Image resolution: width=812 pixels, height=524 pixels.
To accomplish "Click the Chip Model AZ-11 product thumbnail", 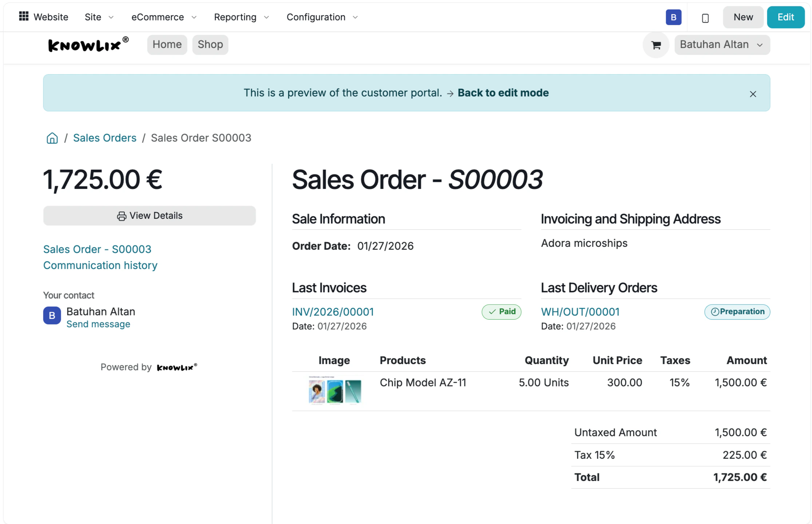I will pyautogui.click(x=334, y=391).
